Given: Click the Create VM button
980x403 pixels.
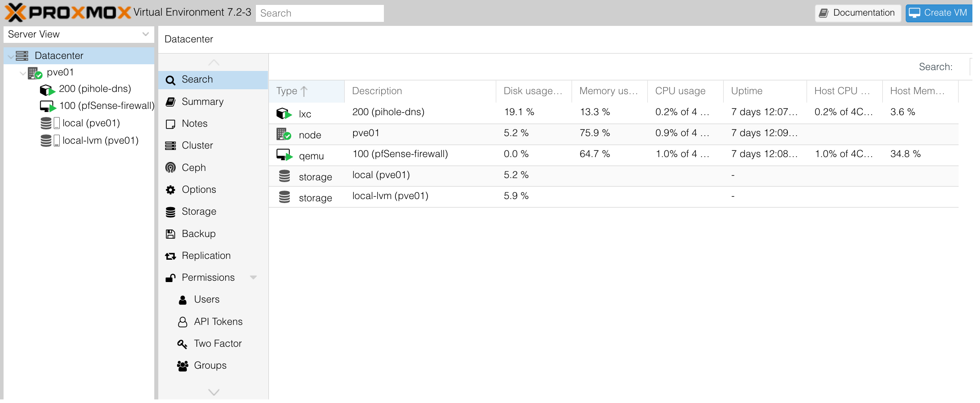Looking at the screenshot, I should click(939, 13).
